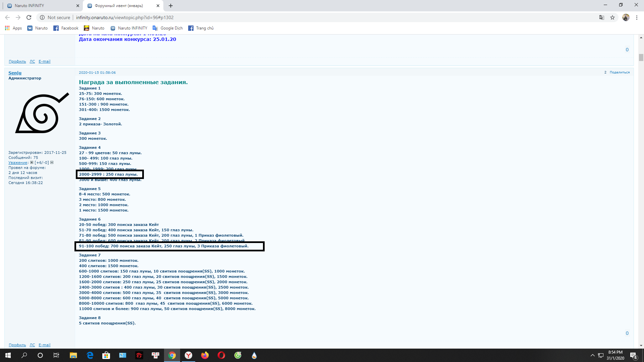Switch to the Naruto INFINITY tab
The height and width of the screenshot is (362, 644).
(x=42, y=6)
